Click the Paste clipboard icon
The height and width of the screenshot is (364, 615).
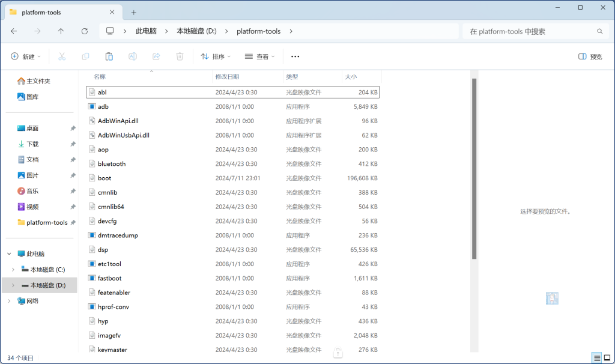pyautogui.click(x=109, y=56)
